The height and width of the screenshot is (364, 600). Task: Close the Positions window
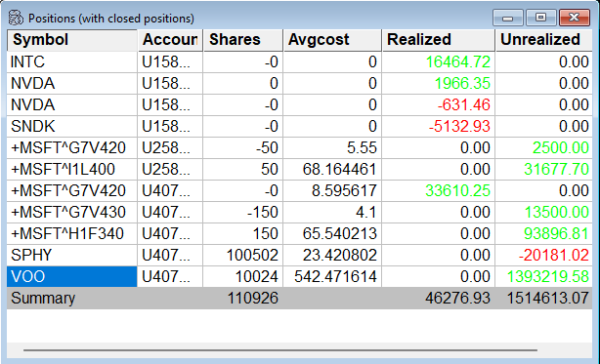(574, 18)
